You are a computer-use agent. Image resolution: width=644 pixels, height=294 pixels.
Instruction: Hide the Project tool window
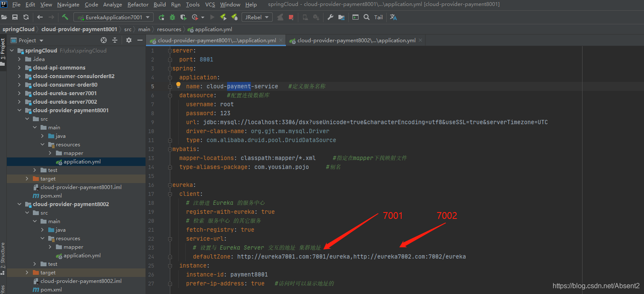[x=140, y=40]
